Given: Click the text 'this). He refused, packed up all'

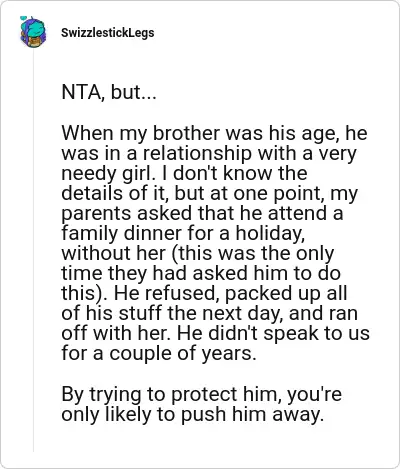Looking at the screenshot, I should 204,293.
